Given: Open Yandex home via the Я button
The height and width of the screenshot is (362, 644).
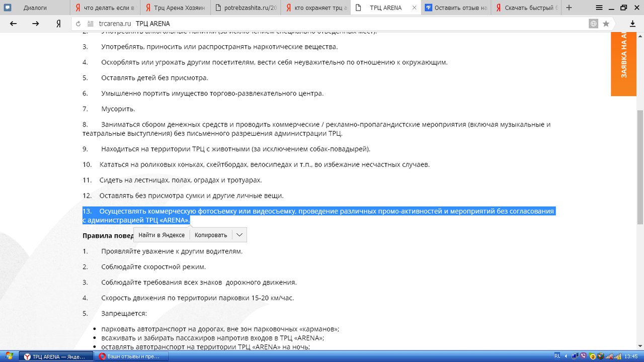Looking at the screenshot, I should [x=58, y=24].
